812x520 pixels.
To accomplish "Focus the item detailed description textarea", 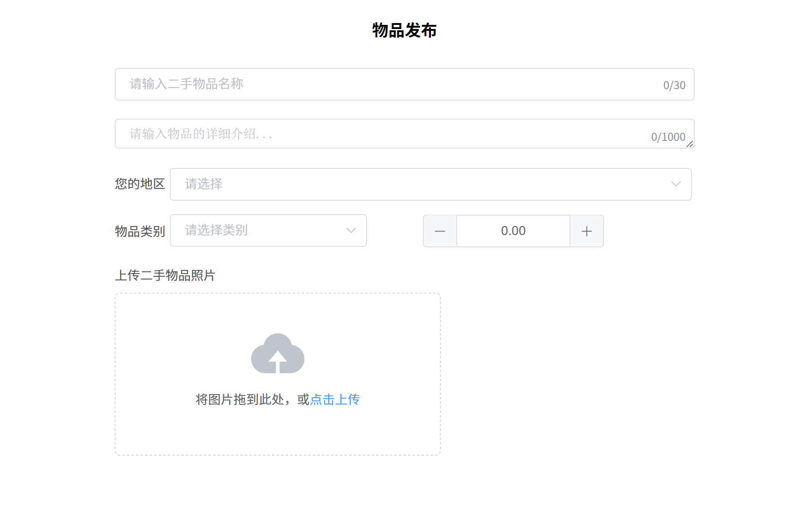I will coord(404,134).
